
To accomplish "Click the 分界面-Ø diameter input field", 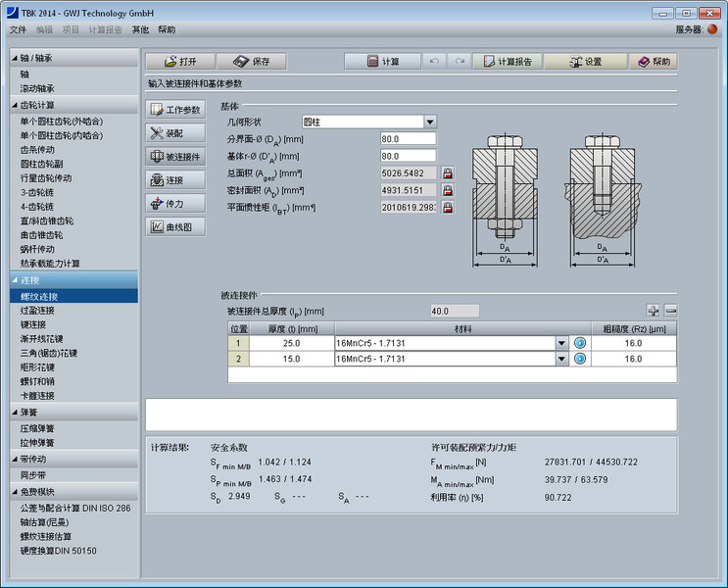I will coord(408,139).
